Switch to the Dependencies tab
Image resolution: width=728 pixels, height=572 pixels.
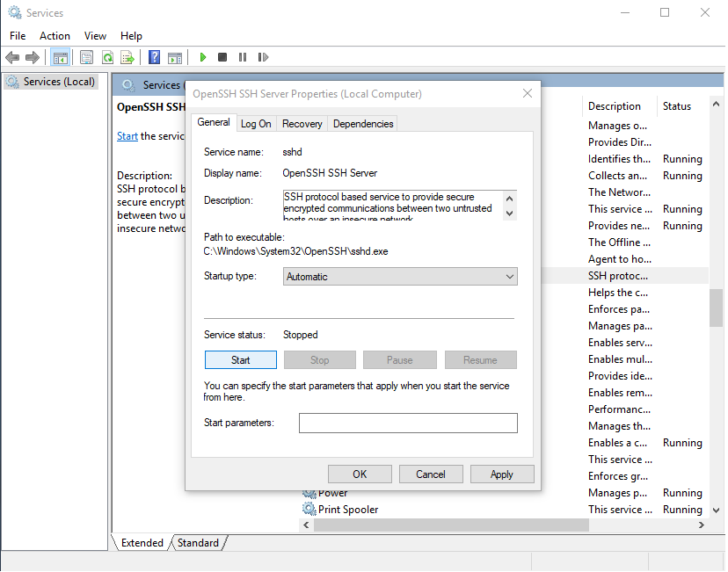tap(363, 124)
